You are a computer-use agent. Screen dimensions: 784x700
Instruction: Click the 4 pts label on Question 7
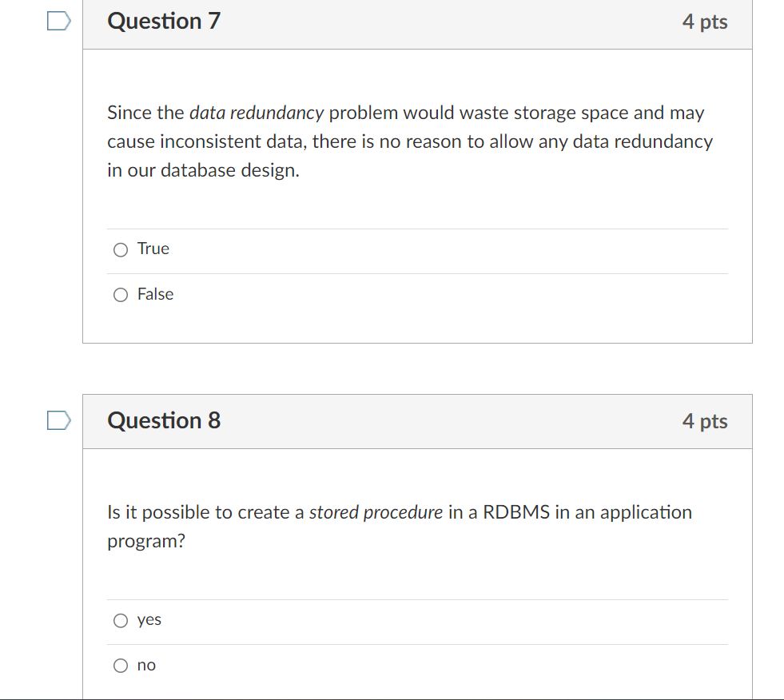[705, 22]
